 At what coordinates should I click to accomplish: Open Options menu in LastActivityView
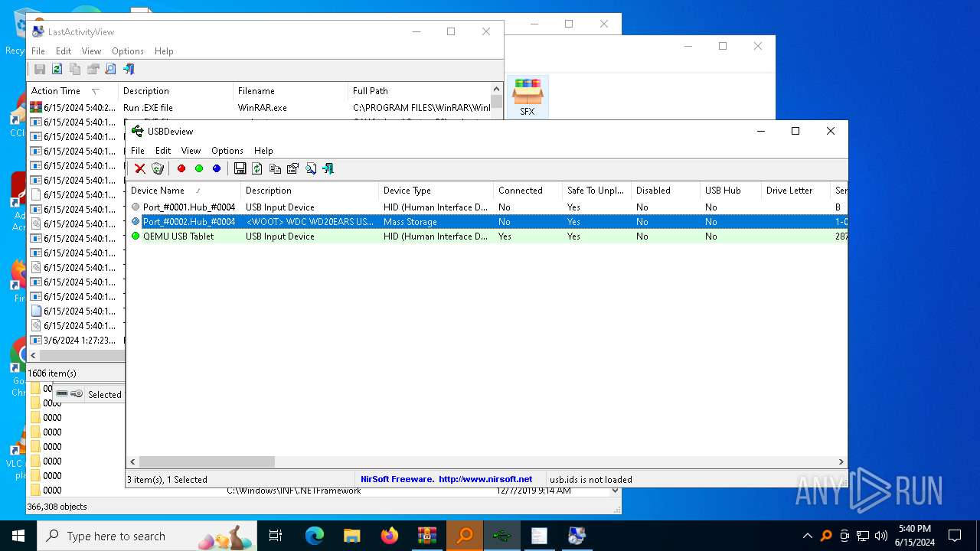click(x=128, y=51)
